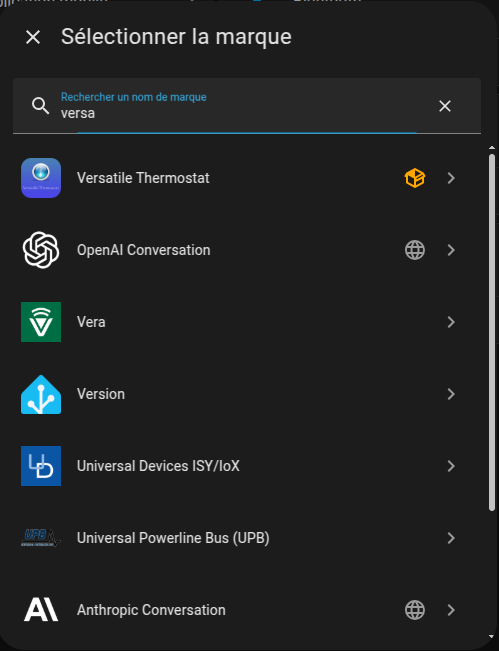Open Anthropic Conversation chevron
The width and height of the screenshot is (499, 651).
point(451,610)
